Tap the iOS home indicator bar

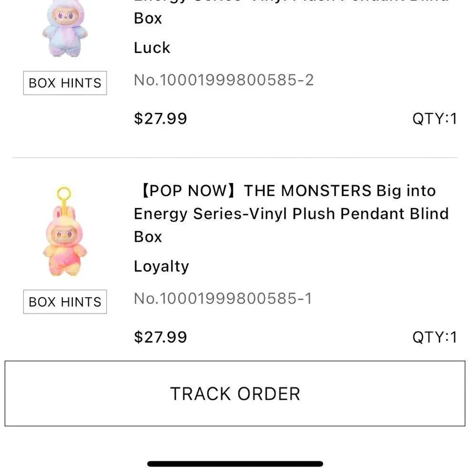[x=235, y=464]
